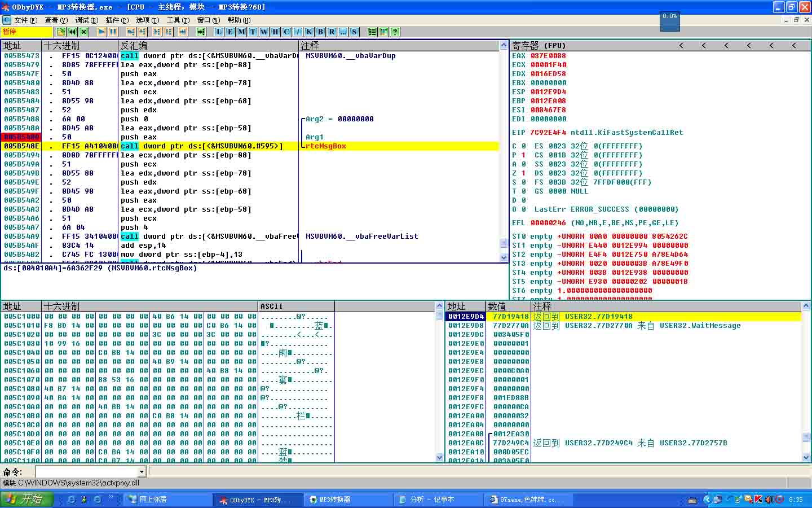Open the Threads (T) window button
The width and height of the screenshot is (812, 508).
[x=253, y=32]
